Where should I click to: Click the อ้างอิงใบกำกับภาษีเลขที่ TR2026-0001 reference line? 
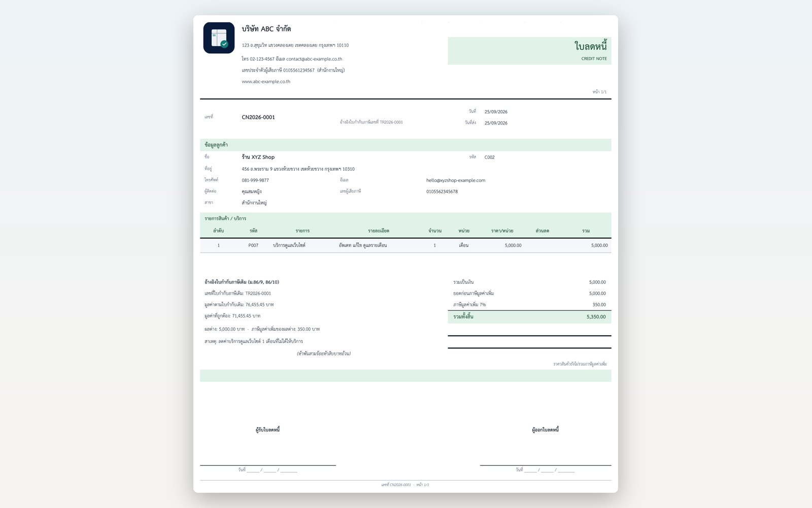[371, 122]
